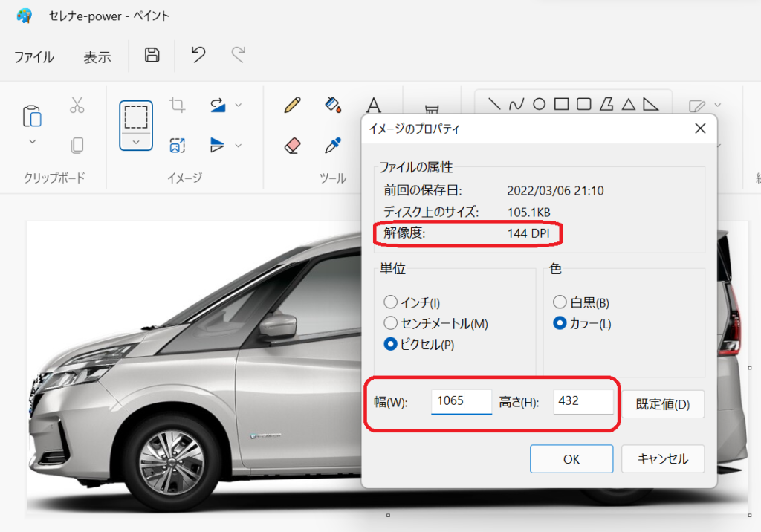Viewport: 761px width, 532px height.
Task: Select the Color picker eyedropper tool
Action: click(x=333, y=145)
